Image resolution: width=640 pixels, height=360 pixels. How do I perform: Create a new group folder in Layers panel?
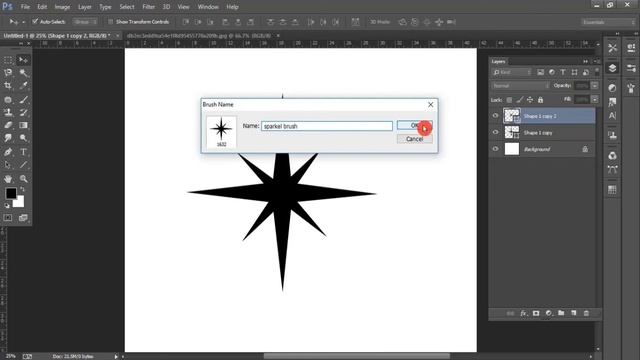(x=561, y=313)
